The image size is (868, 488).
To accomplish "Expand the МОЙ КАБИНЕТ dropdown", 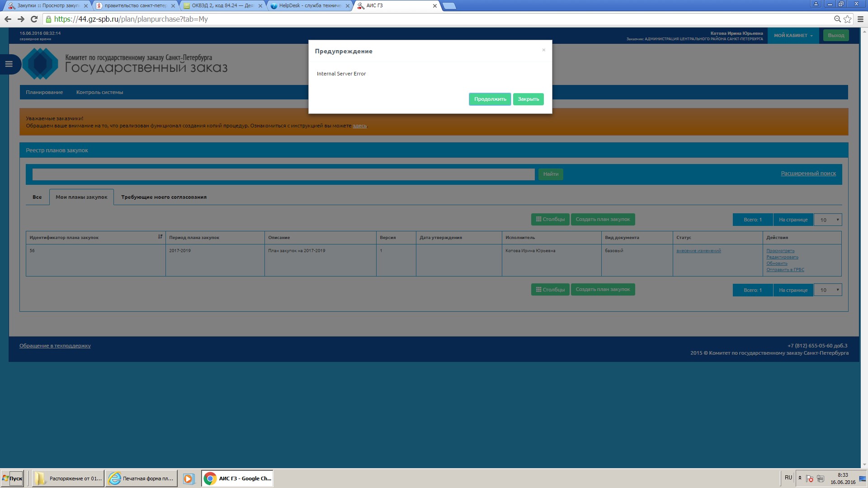I will tap(793, 35).
